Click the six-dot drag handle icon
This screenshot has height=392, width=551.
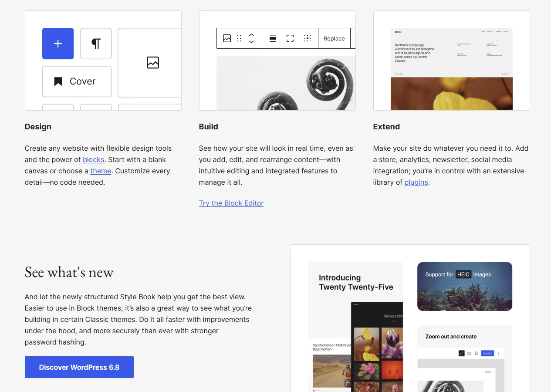coord(239,38)
